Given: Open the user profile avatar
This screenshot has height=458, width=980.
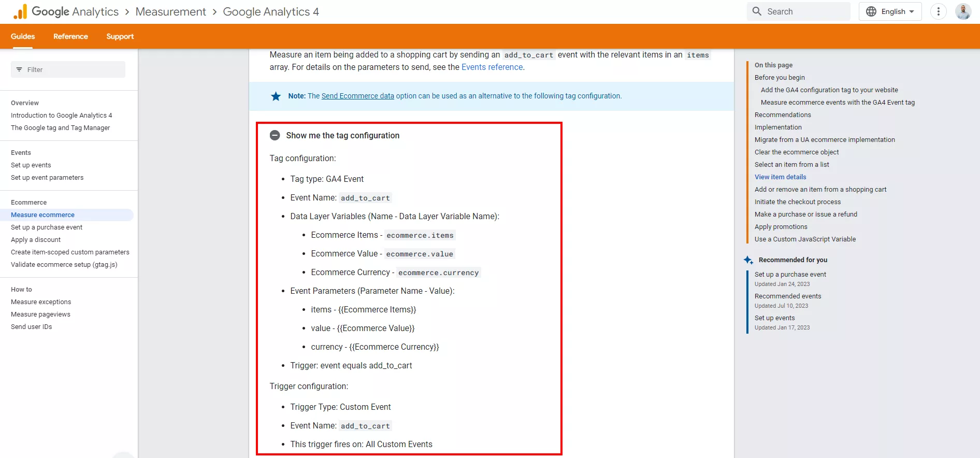Looking at the screenshot, I should point(963,11).
